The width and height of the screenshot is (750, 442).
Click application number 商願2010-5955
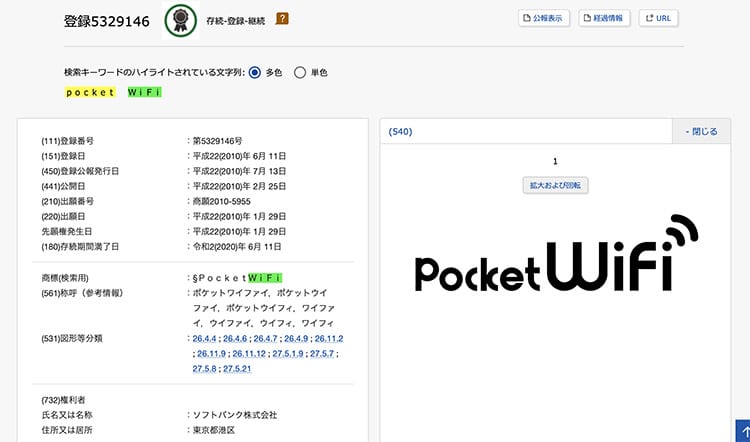click(x=221, y=201)
